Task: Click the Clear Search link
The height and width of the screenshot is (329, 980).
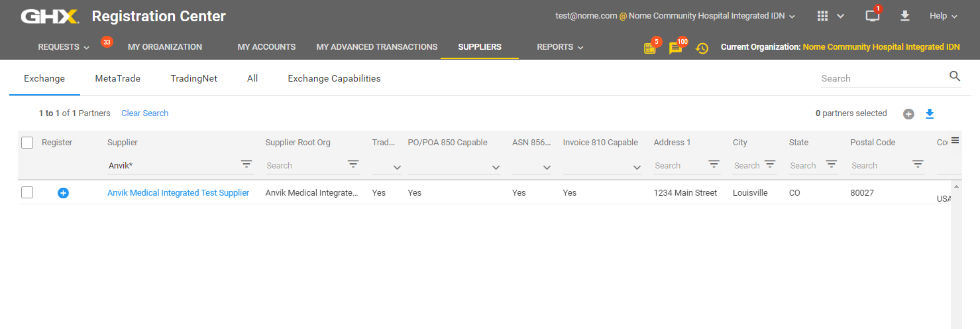Action: [x=144, y=113]
